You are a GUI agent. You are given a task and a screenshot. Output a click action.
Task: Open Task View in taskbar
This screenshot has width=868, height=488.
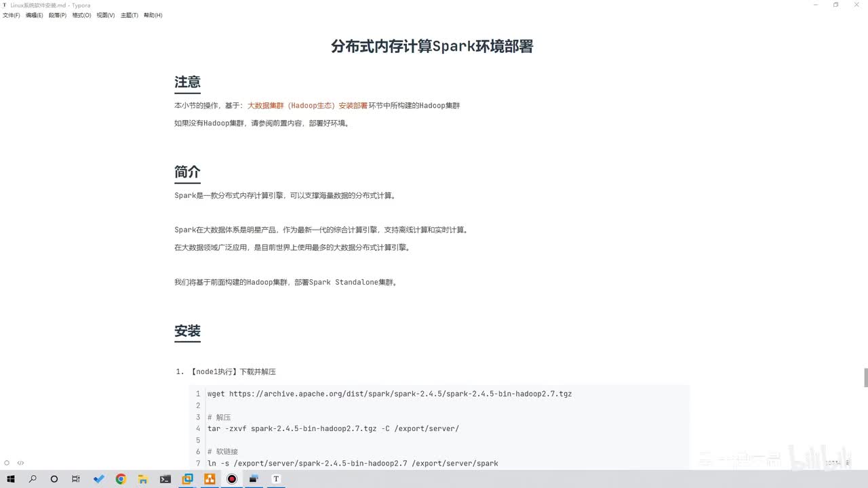76,479
